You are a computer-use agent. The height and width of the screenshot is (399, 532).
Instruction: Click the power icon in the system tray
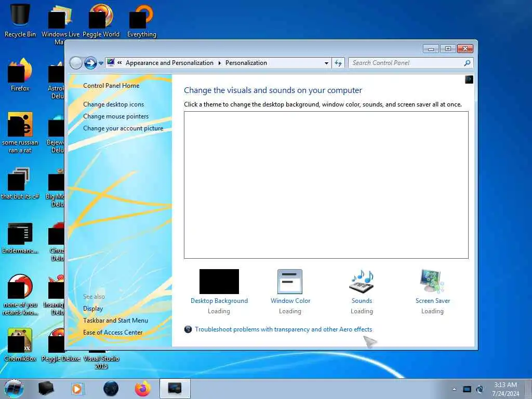(x=480, y=389)
